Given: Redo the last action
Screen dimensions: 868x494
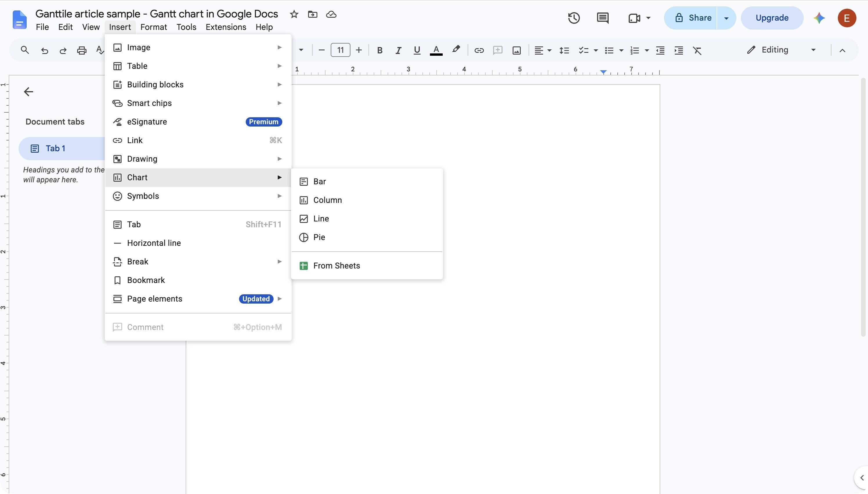Looking at the screenshot, I should pyautogui.click(x=63, y=50).
